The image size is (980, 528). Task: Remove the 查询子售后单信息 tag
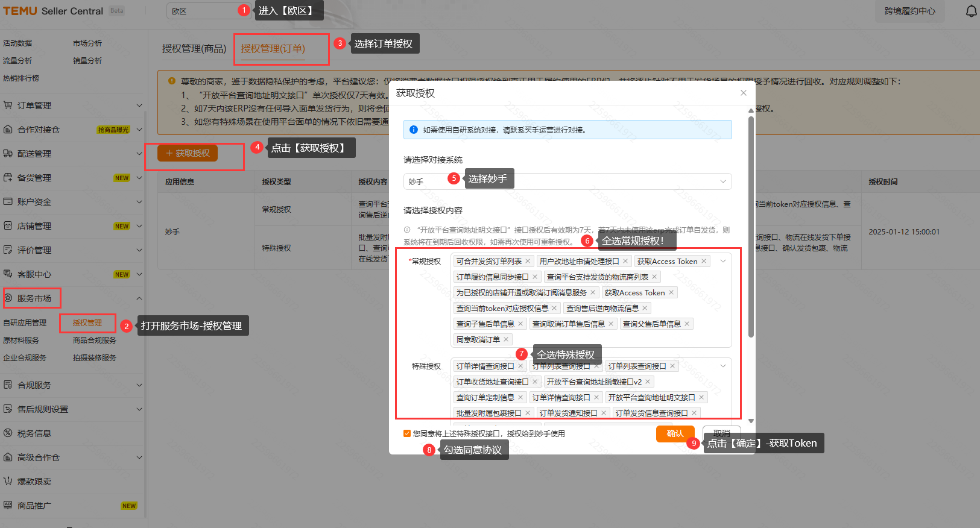[x=520, y=324]
